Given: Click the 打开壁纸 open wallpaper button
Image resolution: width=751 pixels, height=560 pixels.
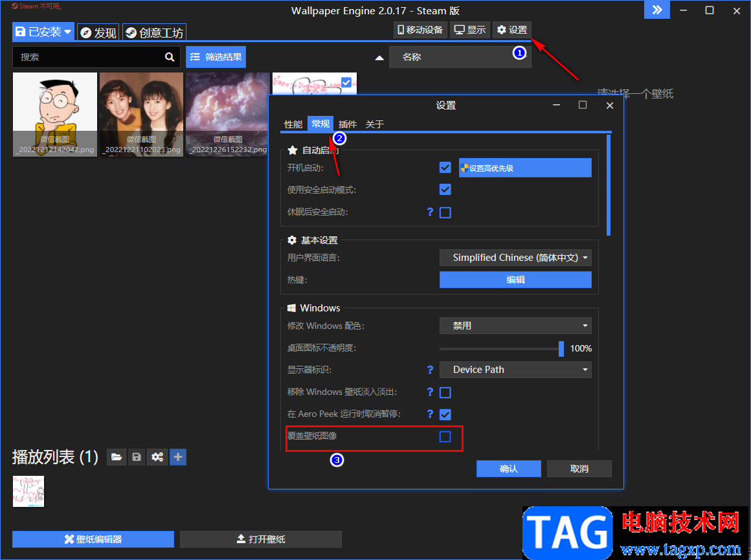Looking at the screenshot, I should coord(260,539).
